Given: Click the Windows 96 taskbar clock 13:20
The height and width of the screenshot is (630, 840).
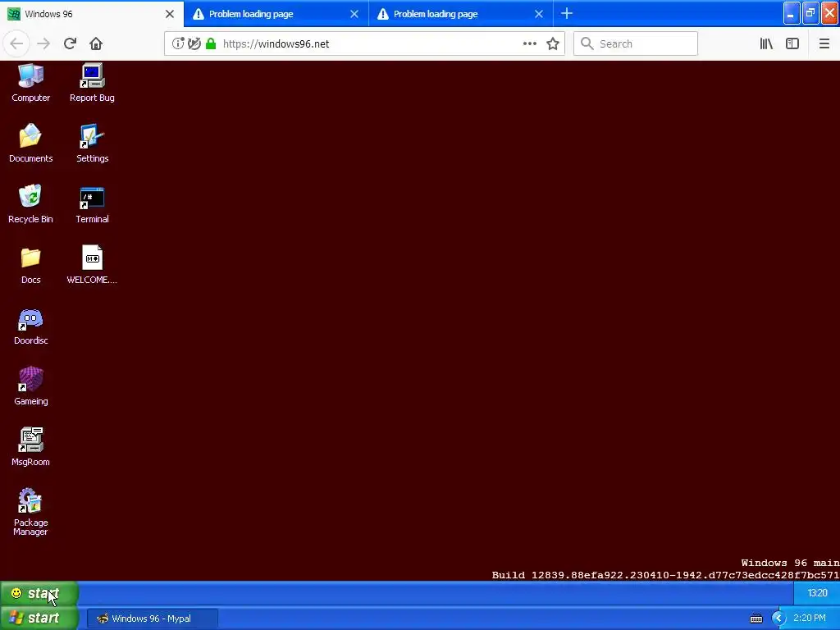Looking at the screenshot, I should [x=817, y=593].
